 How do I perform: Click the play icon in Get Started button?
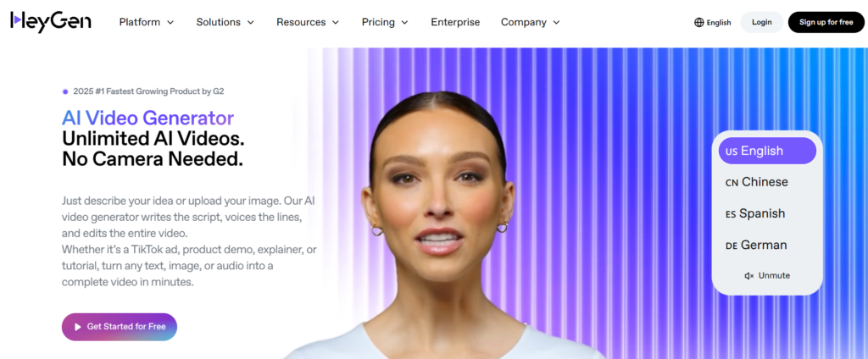point(78,327)
